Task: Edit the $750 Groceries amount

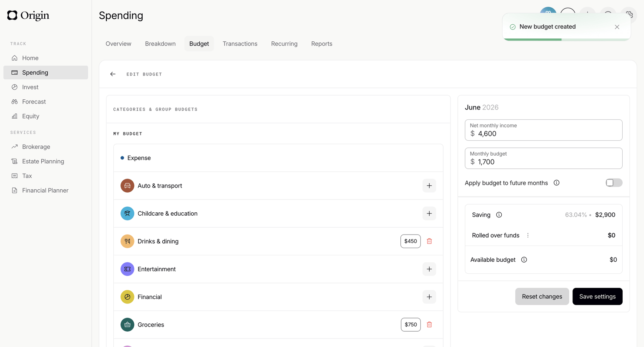Action: [411, 325]
